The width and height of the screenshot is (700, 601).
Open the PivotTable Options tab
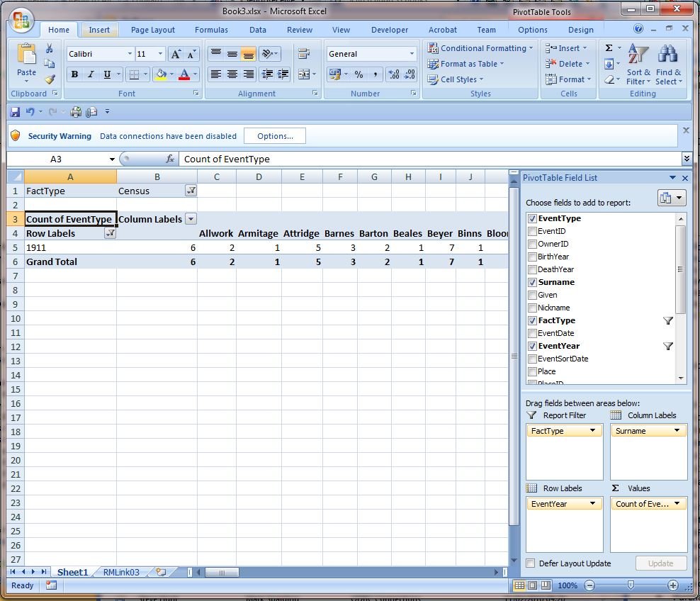(x=532, y=30)
